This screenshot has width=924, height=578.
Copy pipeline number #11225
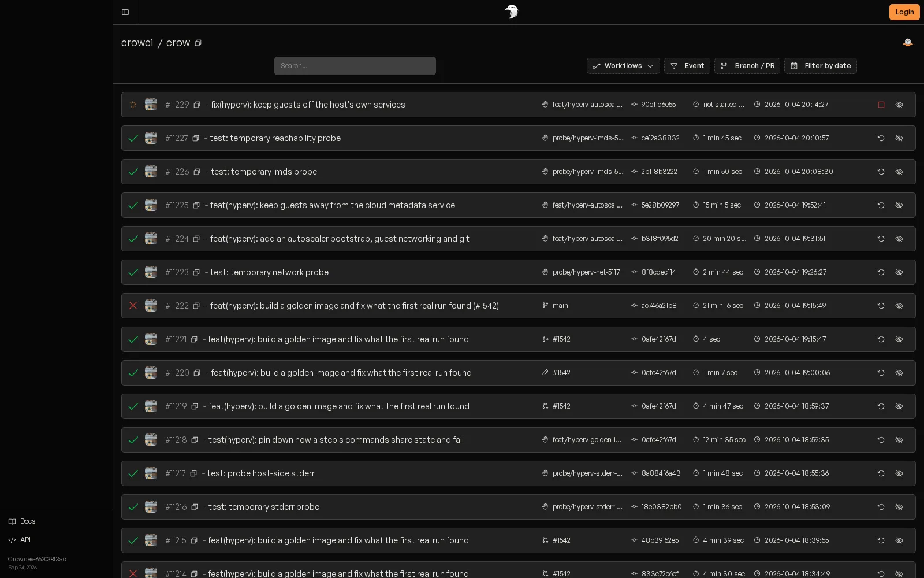point(196,205)
